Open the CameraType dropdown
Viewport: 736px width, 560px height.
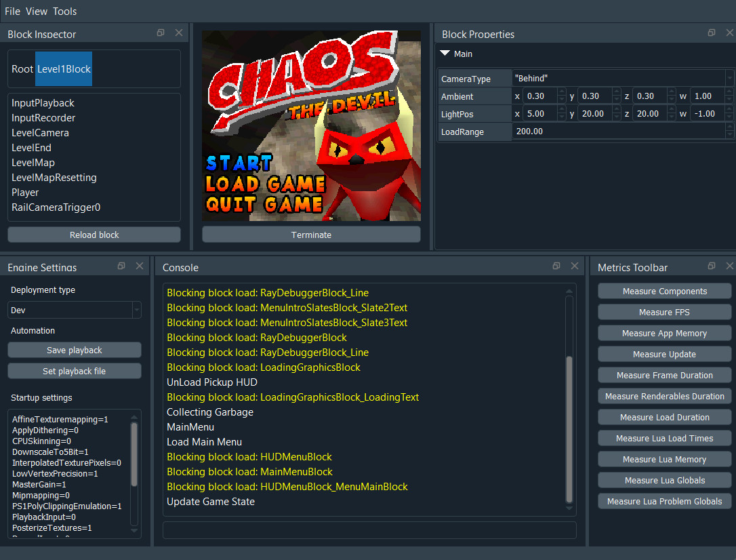pos(729,79)
